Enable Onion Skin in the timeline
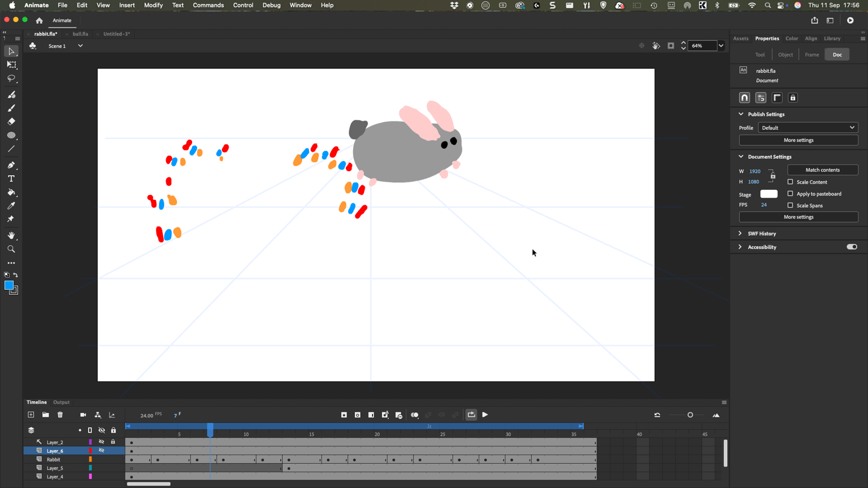Image resolution: width=868 pixels, height=488 pixels. (415, 415)
